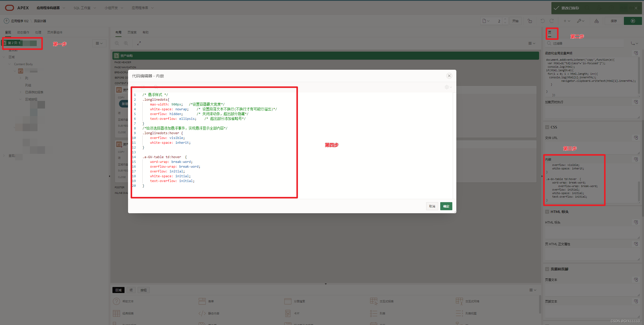Viewport: 644px width, 325px height.
Task: Select the 按钮 gallery tab
Action: (x=144, y=290)
